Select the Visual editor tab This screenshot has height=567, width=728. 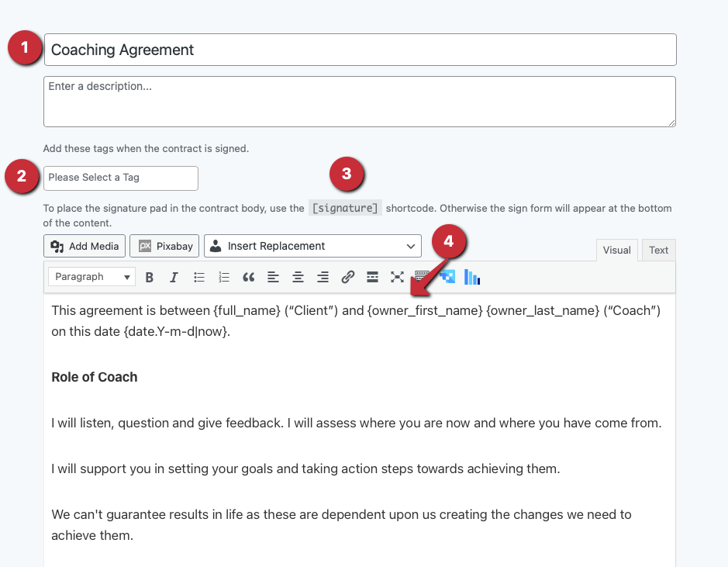tap(617, 250)
